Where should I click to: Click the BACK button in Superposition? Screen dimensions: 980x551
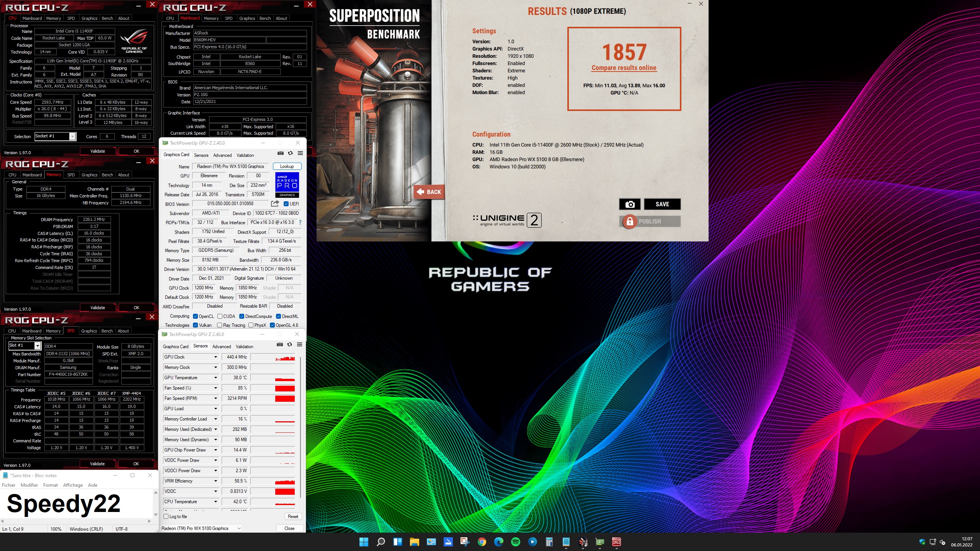(x=429, y=192)
